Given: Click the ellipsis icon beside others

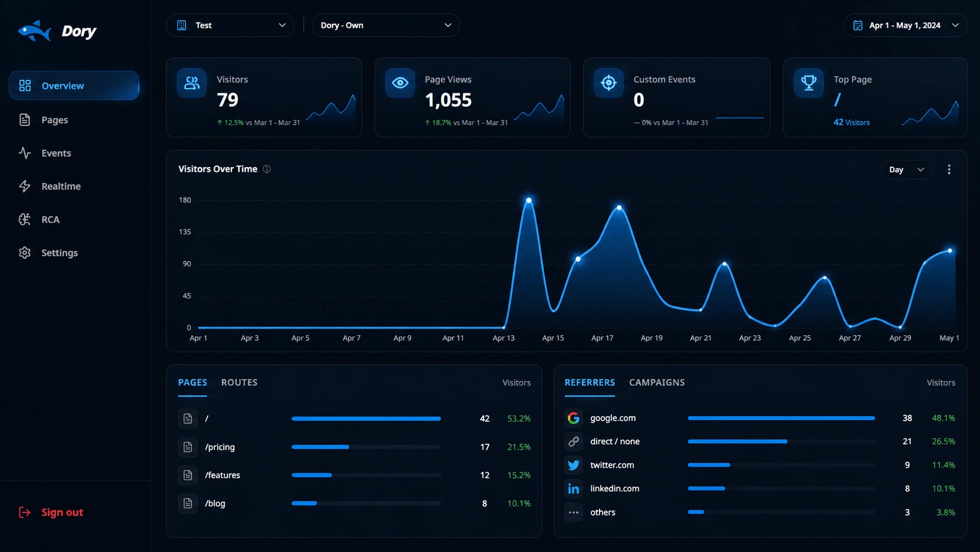Looking at the screenshot, I should pyautogui.click(x=574, y=512).
